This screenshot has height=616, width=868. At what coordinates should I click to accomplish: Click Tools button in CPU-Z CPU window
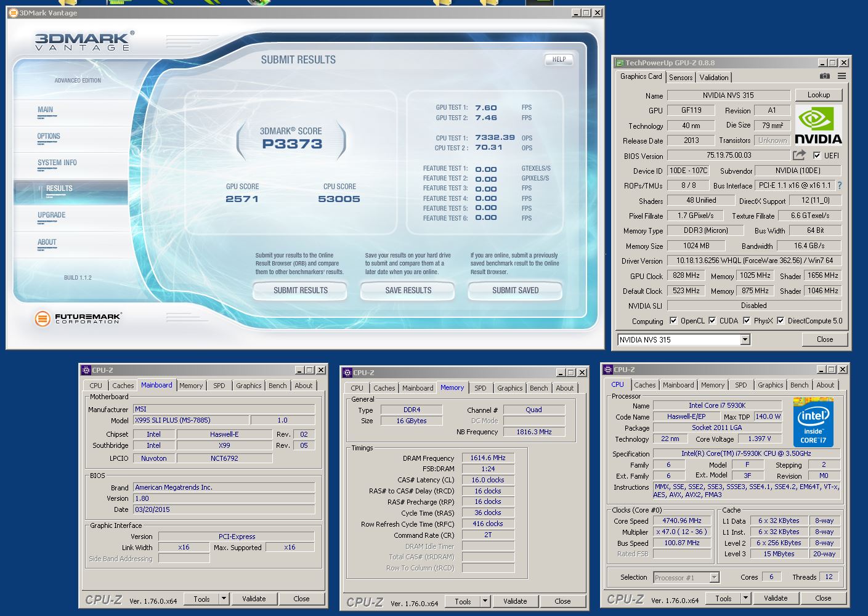tap(723, 598)
